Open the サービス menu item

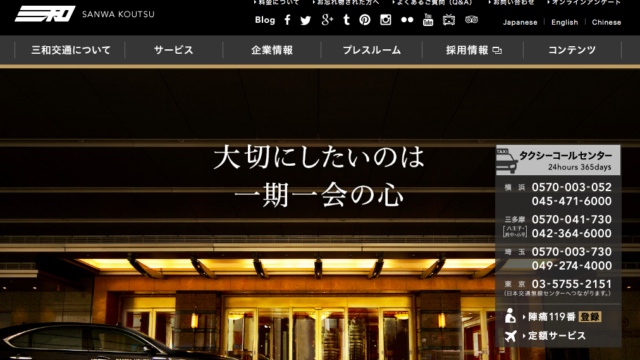pos(173,50)
